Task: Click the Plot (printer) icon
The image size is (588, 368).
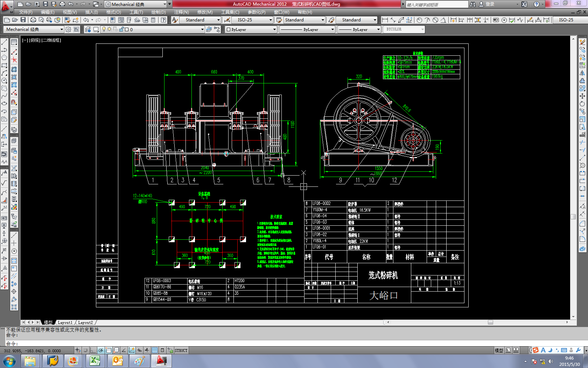Action: [33, 20]
